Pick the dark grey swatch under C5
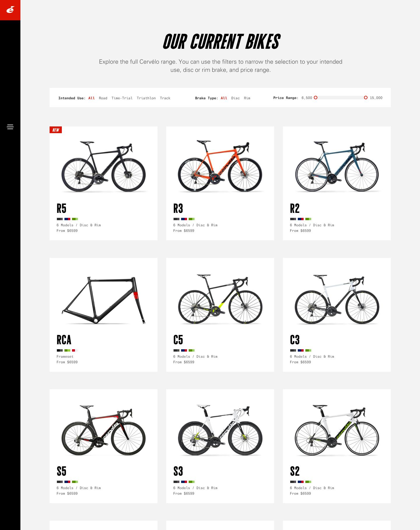This screenshot has width=420, height=530. [x=176, y=350]
